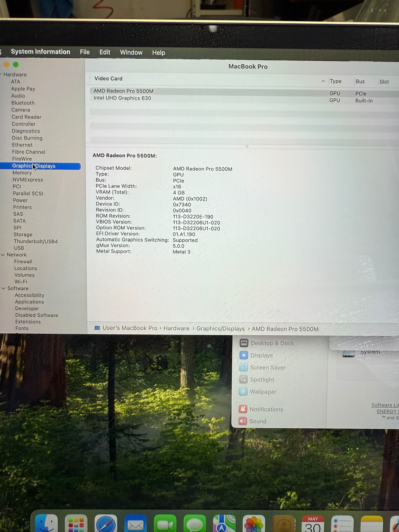The height and width of the screenshot is (532, 399).
Task: Open FaceTime from the Dock
Action: coord(165,523)
